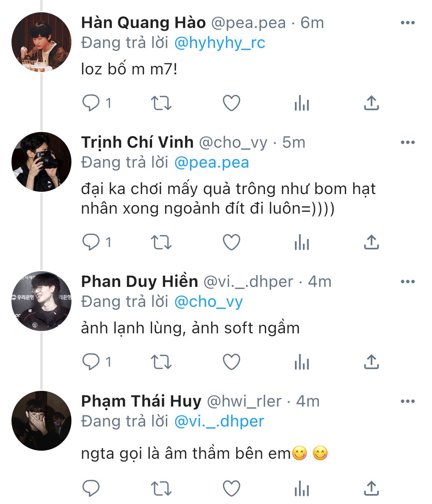This screenshot has height=504, width=432.
Task: Retweet Phạm Thái Huy's tweet
Action: click(161, 488)
